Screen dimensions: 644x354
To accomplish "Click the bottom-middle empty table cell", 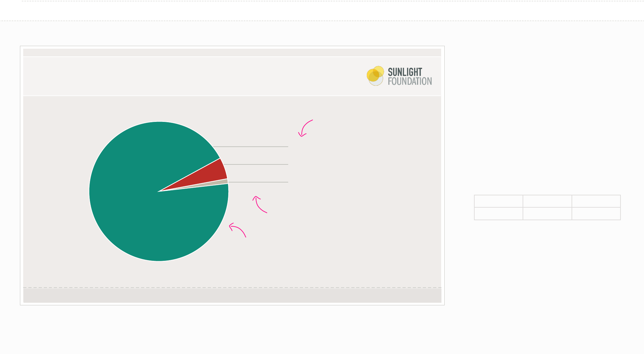I will (x=547, y=214).
